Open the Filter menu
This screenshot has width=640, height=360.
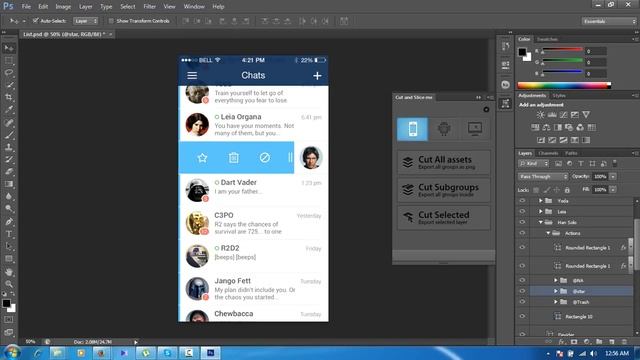(x=149, y=7)
